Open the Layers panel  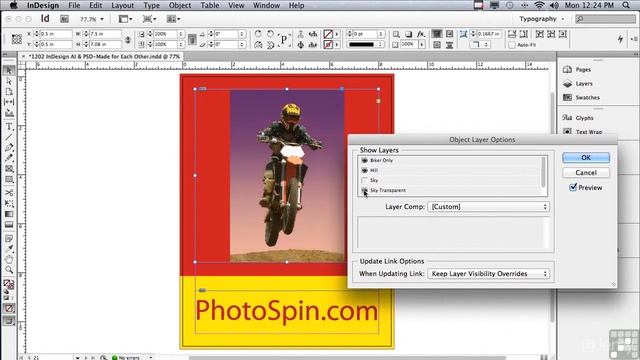579,83
